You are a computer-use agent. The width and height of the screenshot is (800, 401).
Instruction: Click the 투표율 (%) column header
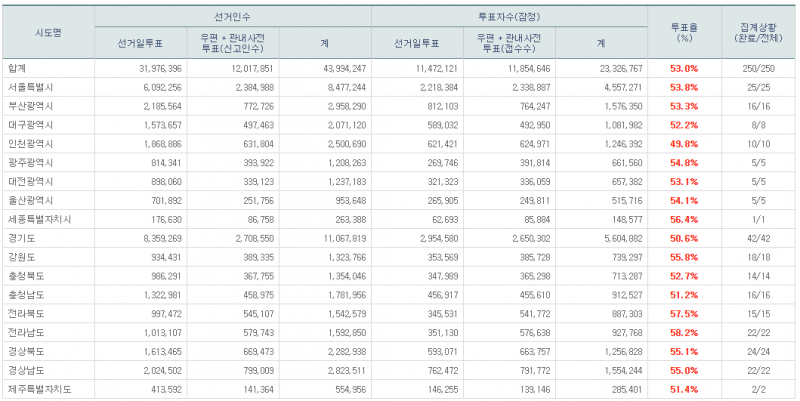pos(684,33)
